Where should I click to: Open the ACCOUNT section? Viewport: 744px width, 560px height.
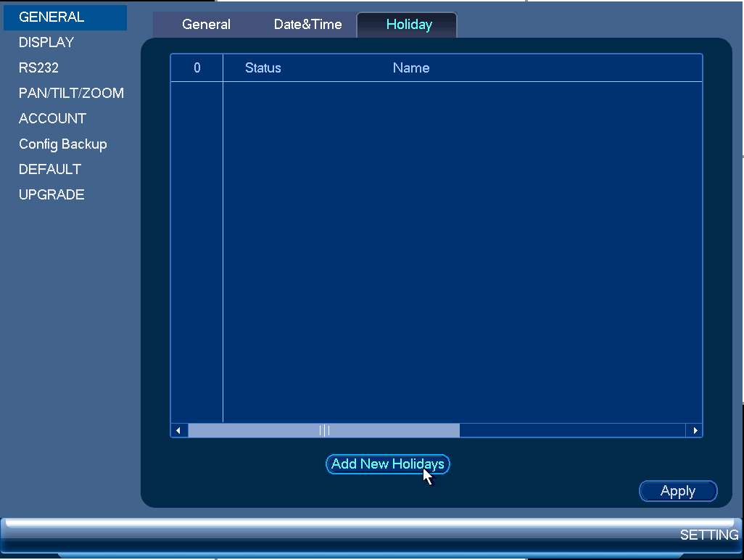(52, 118)
